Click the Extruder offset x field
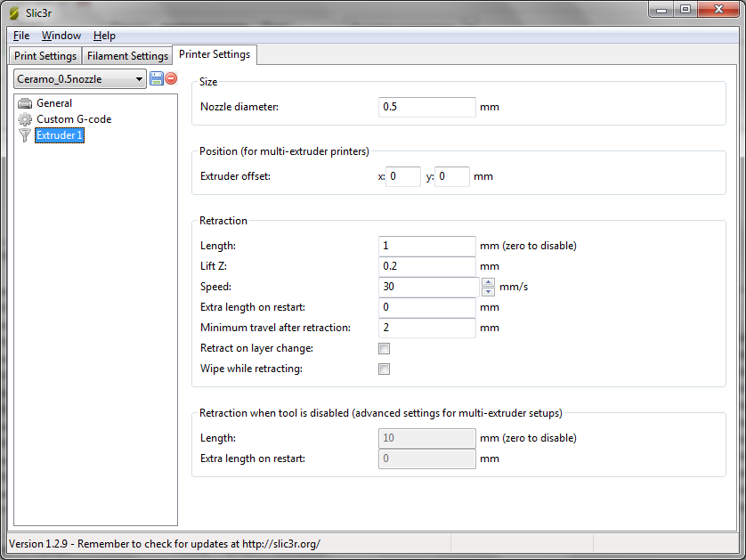Viewport: 746px width, 560px height. 403,176
